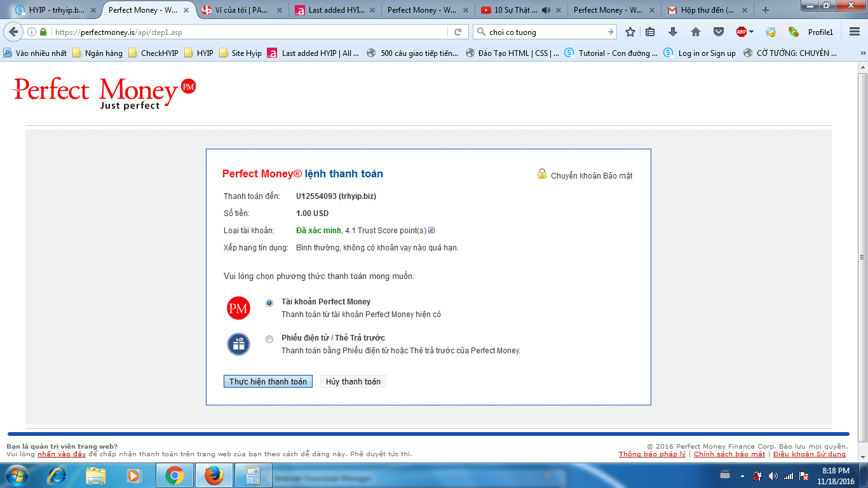868x488 pixels.
Task: Switch to the Ví của tôi tab
Action: (x=241, y=10)
